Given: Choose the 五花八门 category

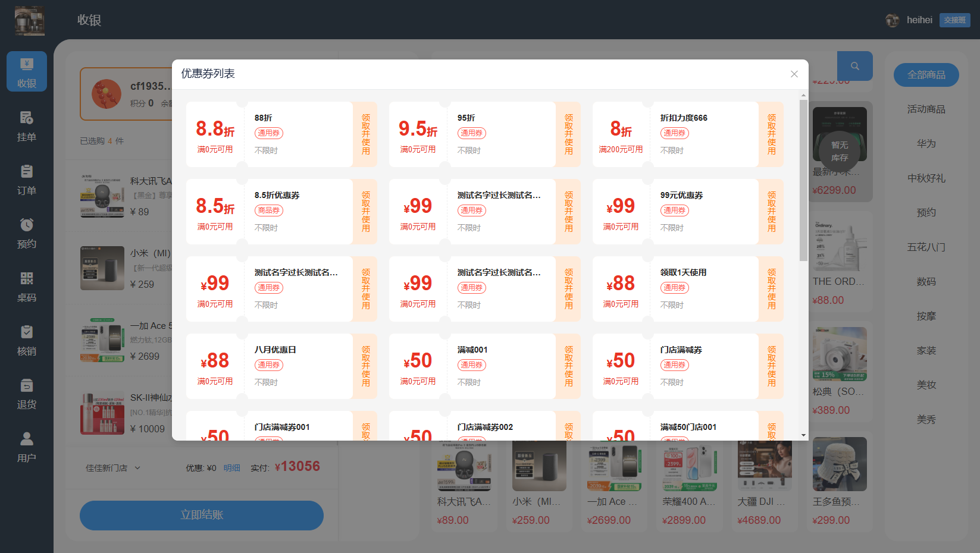Looking at the screenshot, I should 926,247.
